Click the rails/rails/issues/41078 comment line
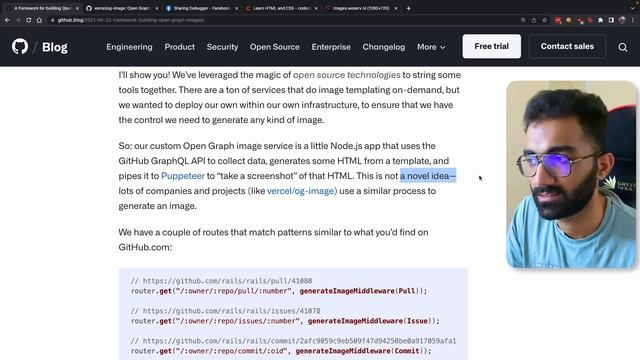The image size is (640, 360). [225, 311]
